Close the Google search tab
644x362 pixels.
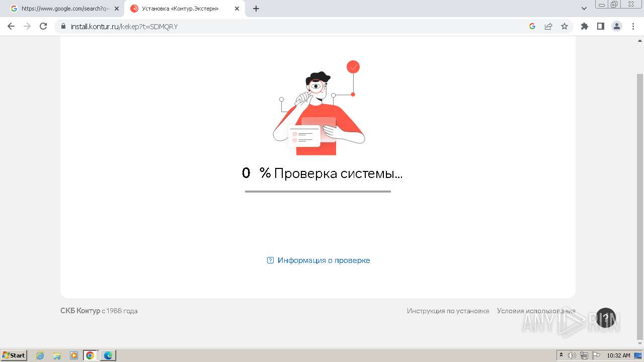(117, 9)
